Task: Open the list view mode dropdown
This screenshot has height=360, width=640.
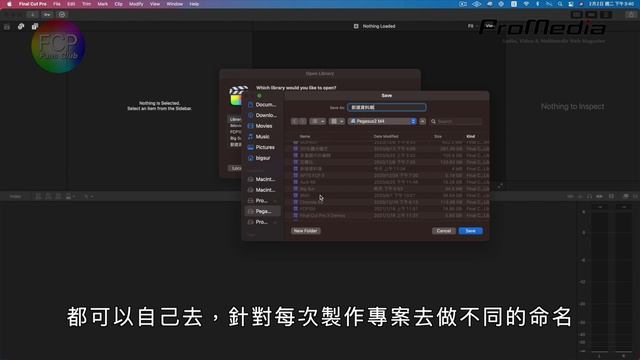Action: pyautogui.click(x=318, y=122)
